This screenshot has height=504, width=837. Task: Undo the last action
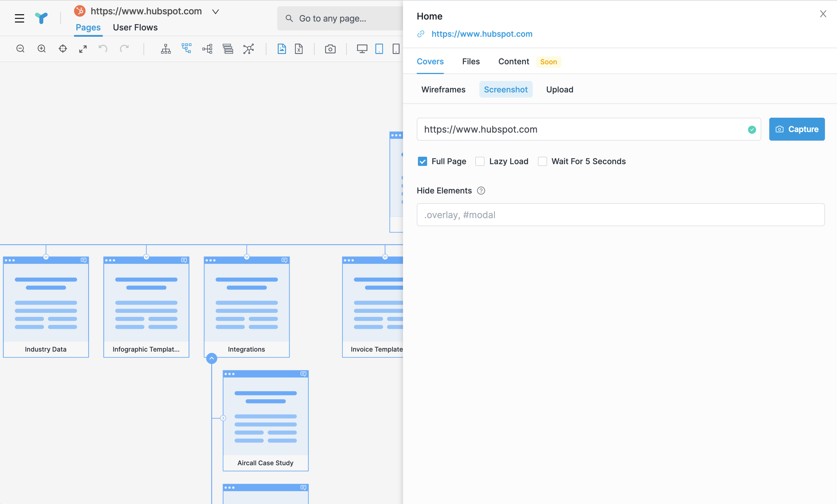coord(103,49)
